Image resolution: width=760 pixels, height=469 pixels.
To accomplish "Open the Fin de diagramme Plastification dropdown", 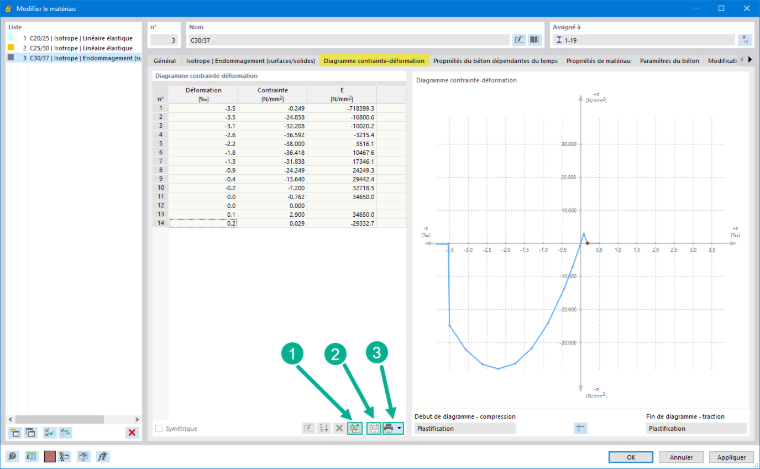I will point(696,428).
